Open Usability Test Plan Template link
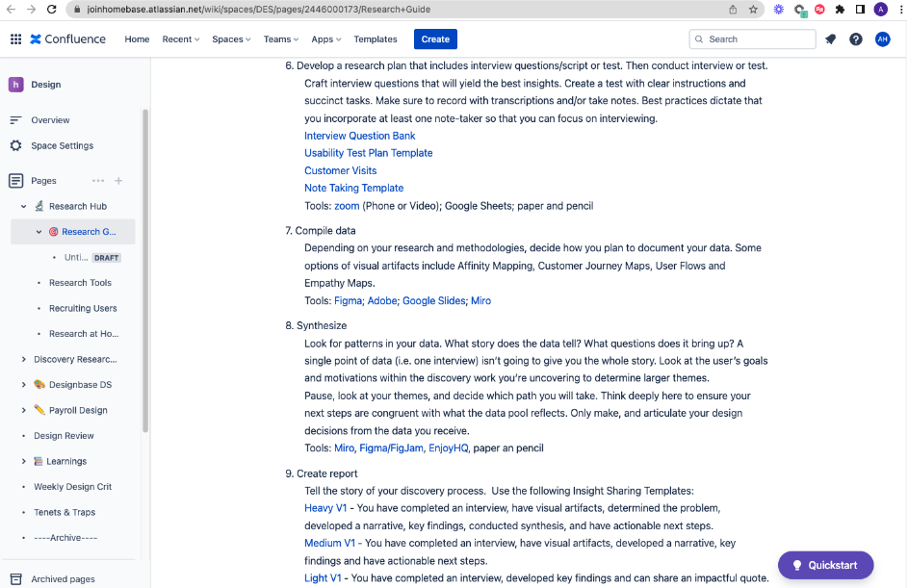The width and height of the screenshot is (908, 588). tap(368, 153)
